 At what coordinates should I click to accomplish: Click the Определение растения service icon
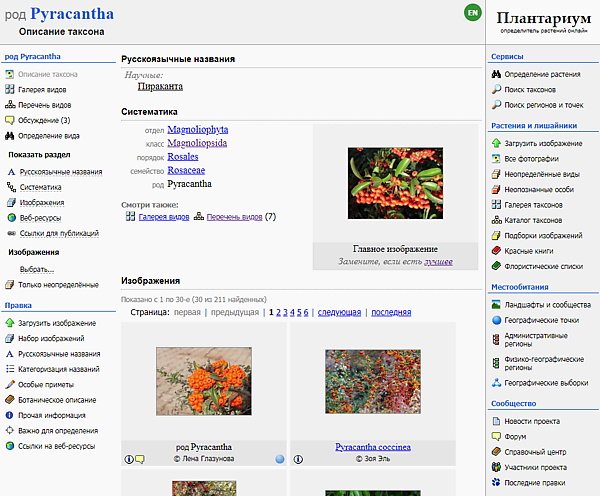click(496, 75)
